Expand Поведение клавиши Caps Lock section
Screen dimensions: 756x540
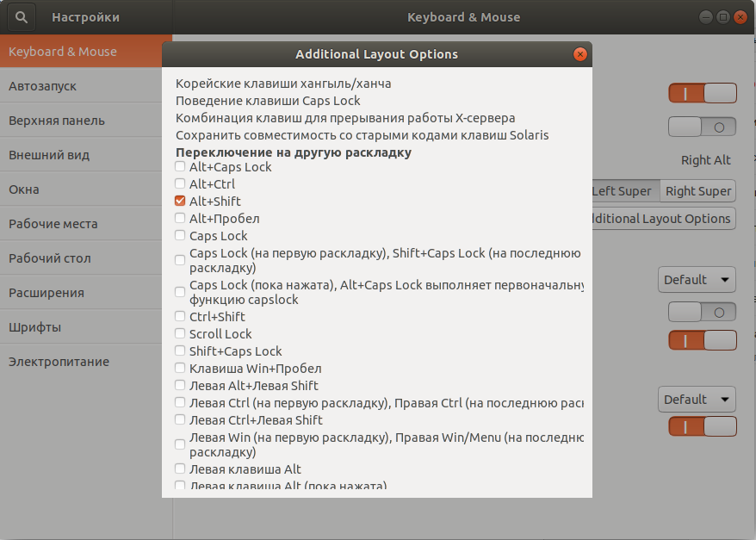(268, 101)
